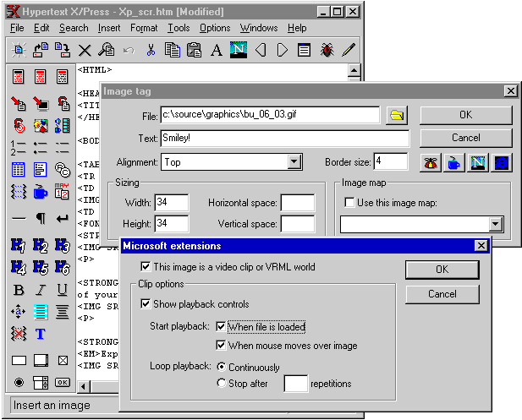Open the Format menu
Screen dimensions: 522x420
(x=144, y=28)
